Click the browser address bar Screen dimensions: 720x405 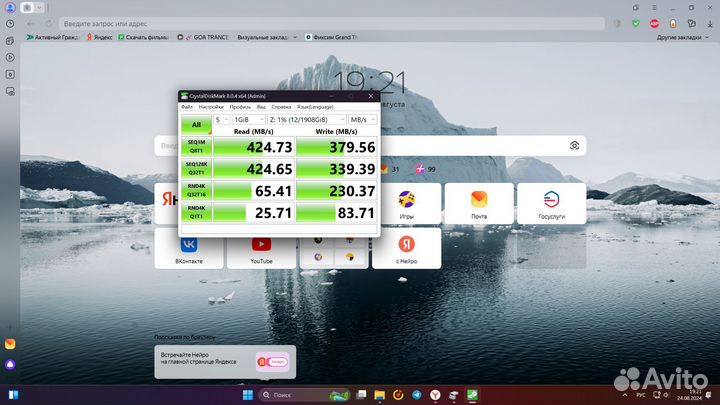pos(332,23)
